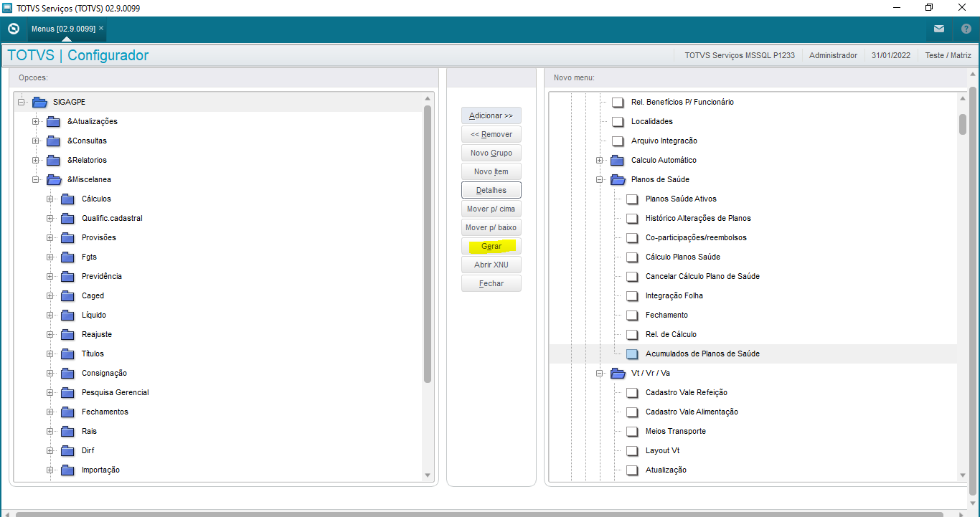Click the Cálculos folder icon
This screenshot has width=980, height=517.
(68, 199)
